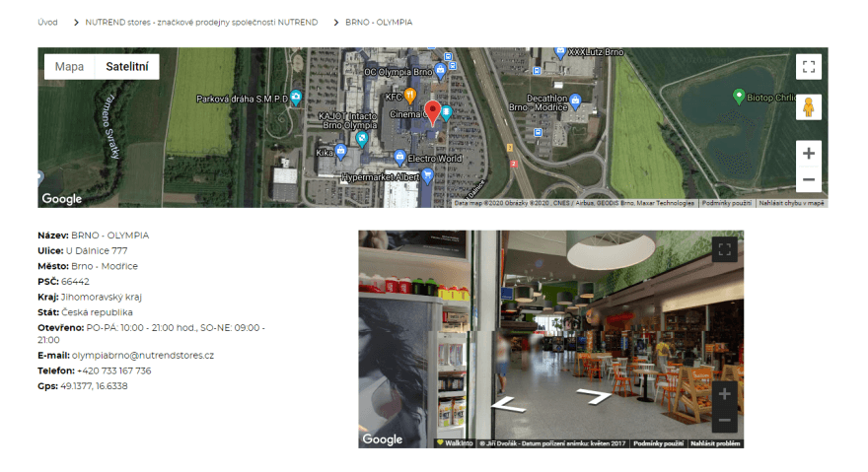
Task: Zoom out on the satellite map
Action: (808, 179)
